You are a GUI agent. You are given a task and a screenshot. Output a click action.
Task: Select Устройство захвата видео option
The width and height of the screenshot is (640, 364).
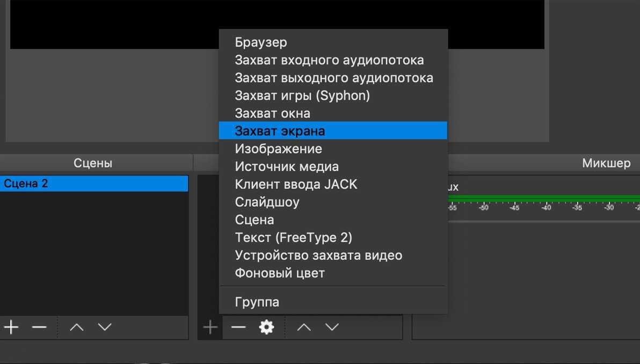(x=318, y=255)
